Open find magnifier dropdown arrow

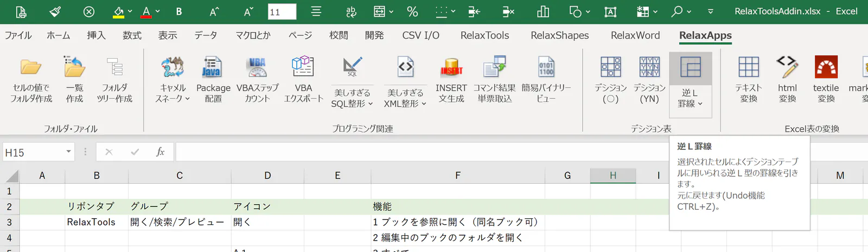point(689,11)
